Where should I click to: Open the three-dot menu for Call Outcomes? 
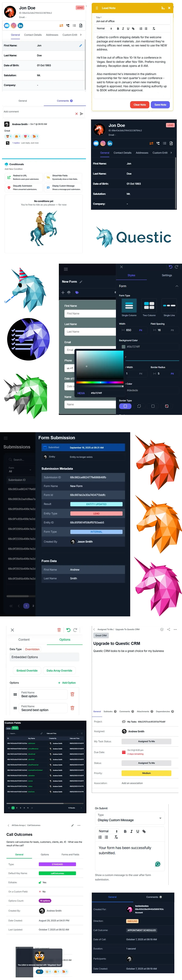click(79, 825)
